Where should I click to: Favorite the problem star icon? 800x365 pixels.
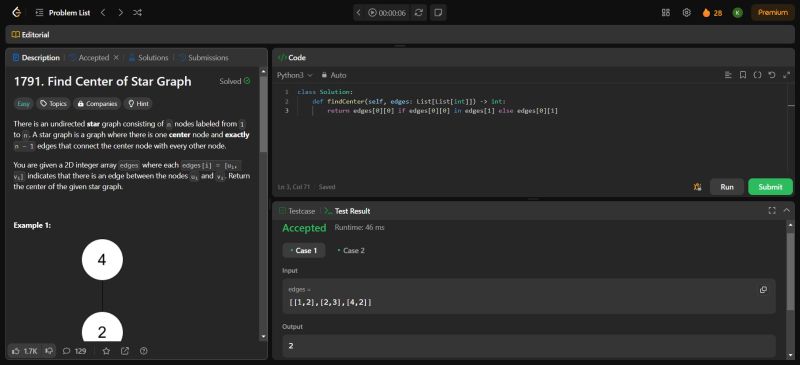click(106, 351)
